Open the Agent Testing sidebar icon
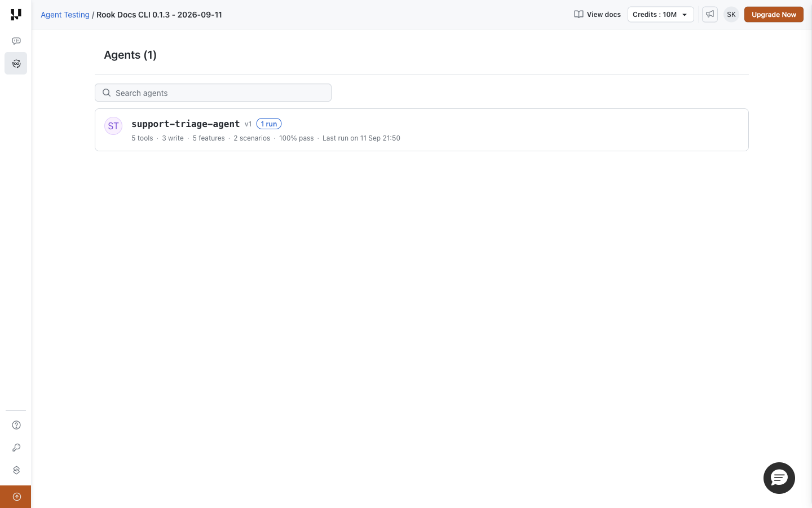This screenshot has width=812, height=508. click(16, 63)
